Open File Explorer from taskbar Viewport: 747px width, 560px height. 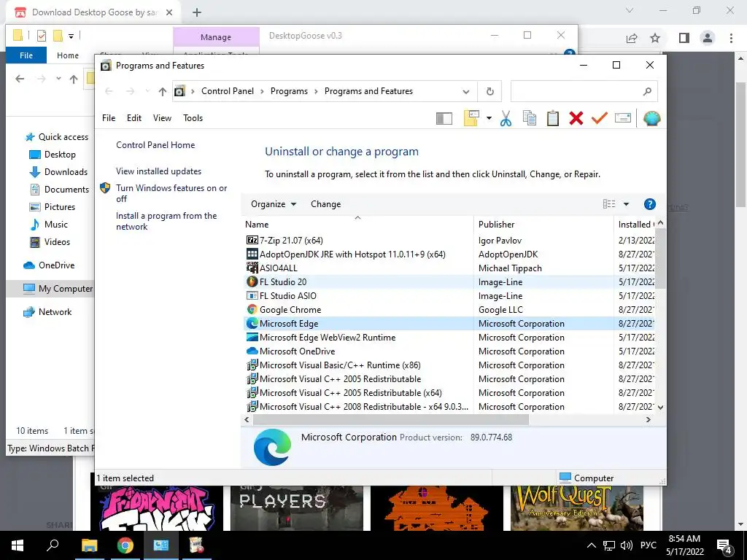[89, 545]
